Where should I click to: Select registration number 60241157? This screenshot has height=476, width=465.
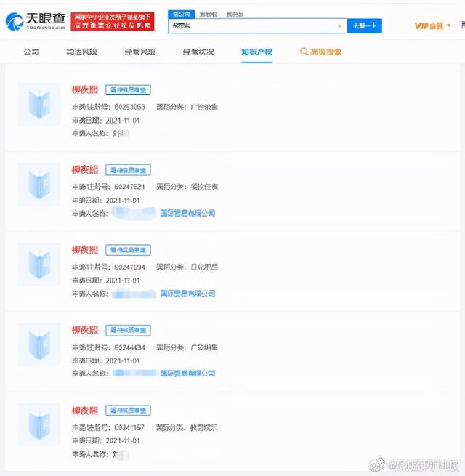pyautogui.click(x=129, y=427)
